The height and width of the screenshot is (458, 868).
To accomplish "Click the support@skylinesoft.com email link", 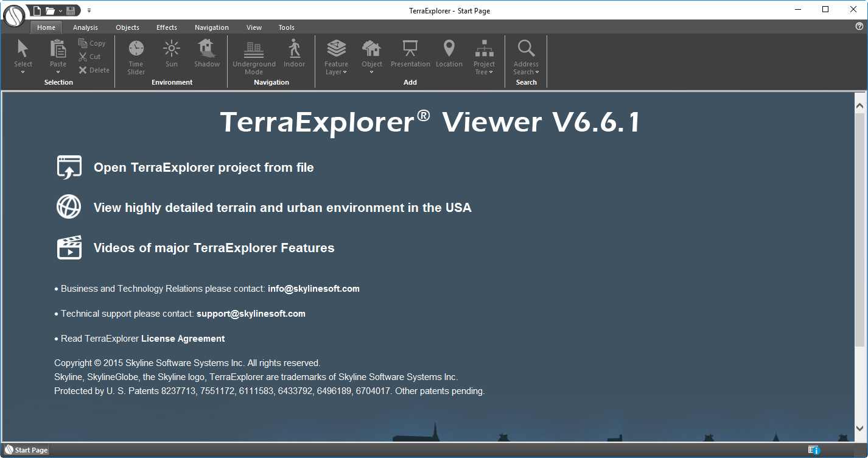I will 251,314.
